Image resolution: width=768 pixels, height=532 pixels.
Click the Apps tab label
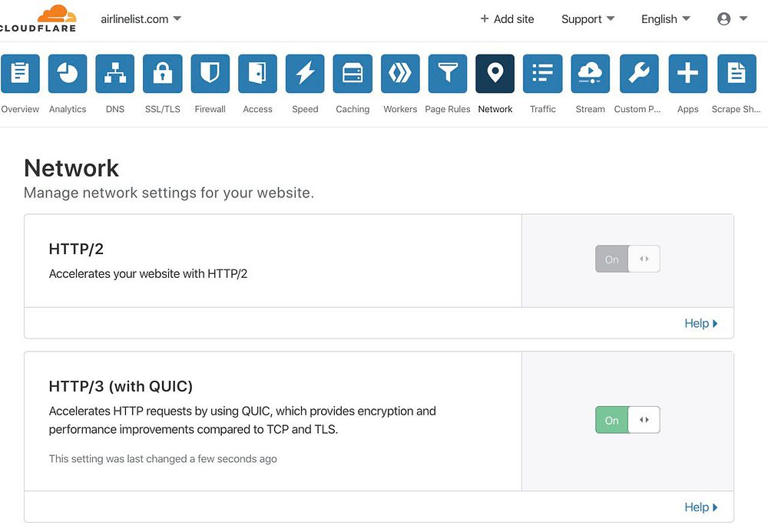(x=687, y=109)
